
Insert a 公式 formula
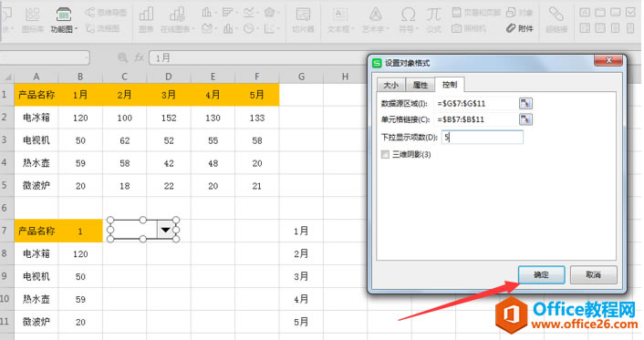pyautogui.click(x=433, y=20)
